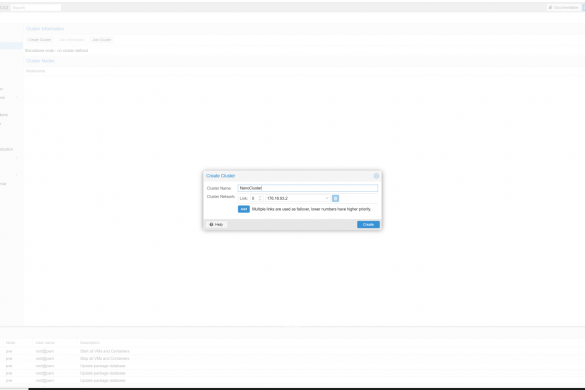Click the Nodename column header

click(35, 71)
